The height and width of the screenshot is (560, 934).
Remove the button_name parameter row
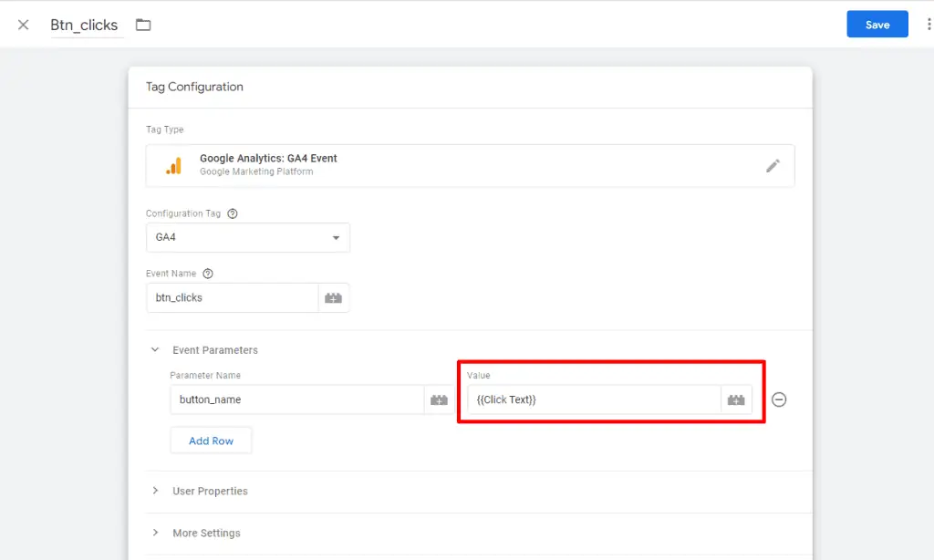(779, 399)
